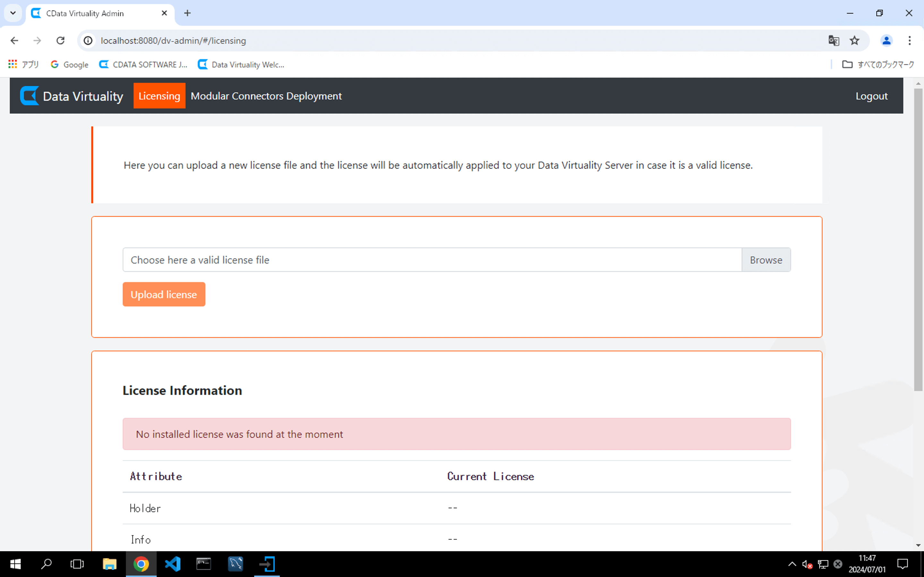This screenshot has height=577, width=924.
Task: Switch to Modular Connectors Deployment tab
Action: click(266, 96)
